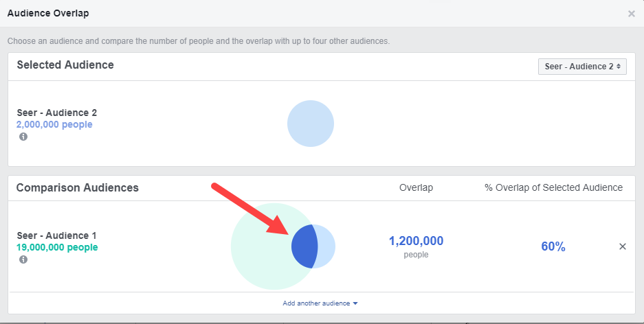Click Seer - Audience 2 name in row
The width and height of the screenshot is (644, 324).
[x=56, y=113]
